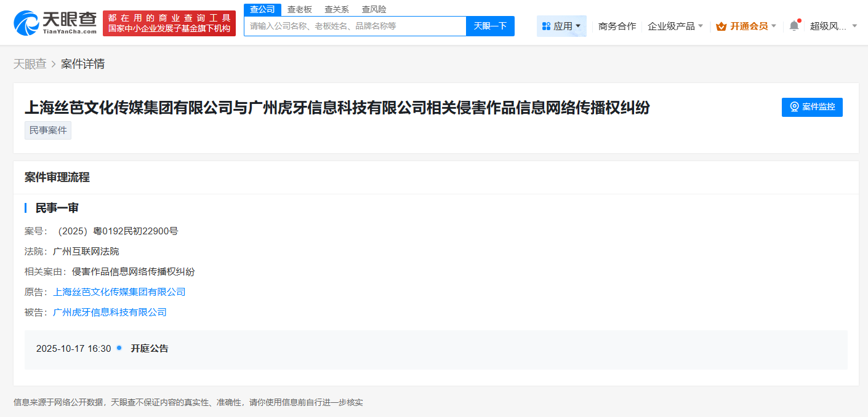Click the 天眼一下 search button

pos(490,26)
